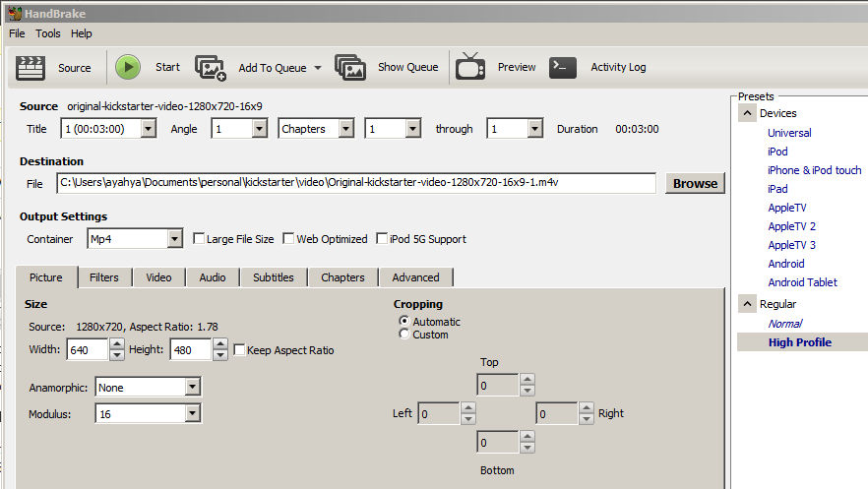Select Automatic cropping radio button
The width and height of the screenshot is (868, 489).
coord(404,321)
